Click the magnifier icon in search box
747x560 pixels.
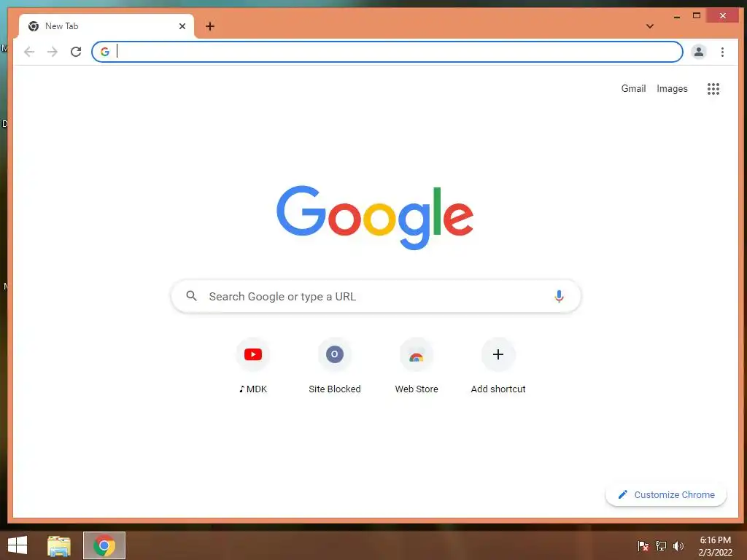[x=192, y=296]
